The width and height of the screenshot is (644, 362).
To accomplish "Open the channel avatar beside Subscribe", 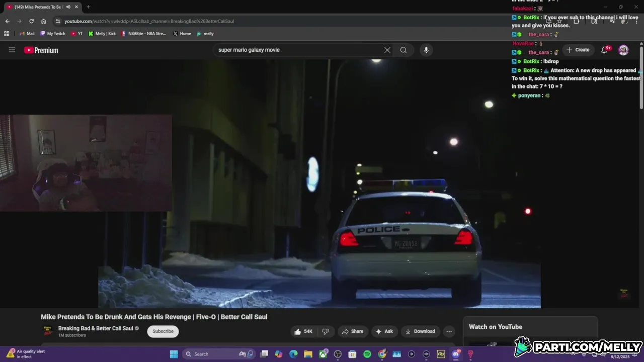I will pyautogui.click(x=48, y=331).
